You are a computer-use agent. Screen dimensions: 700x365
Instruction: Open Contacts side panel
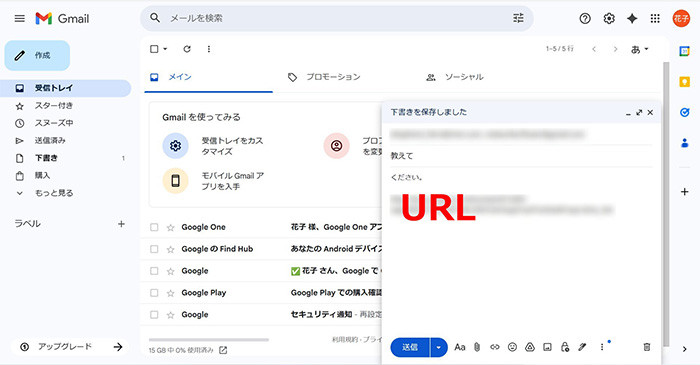click(684, 143)
